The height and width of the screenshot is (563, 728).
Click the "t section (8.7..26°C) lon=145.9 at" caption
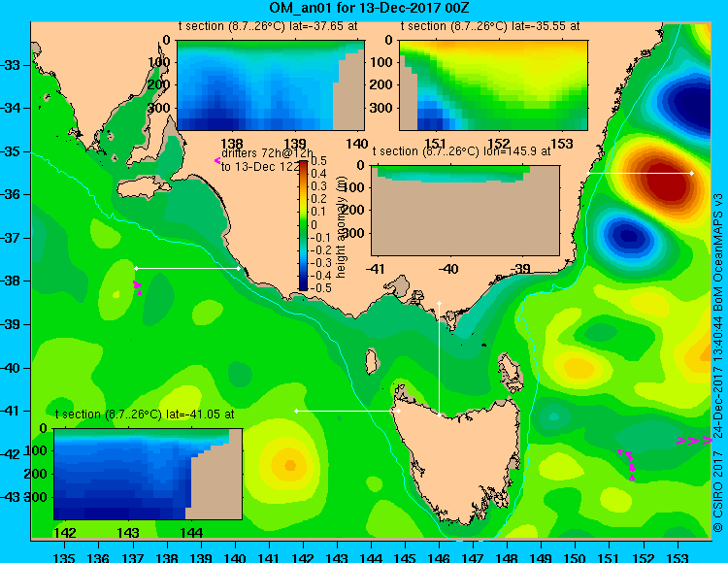(x=461, y=151)
